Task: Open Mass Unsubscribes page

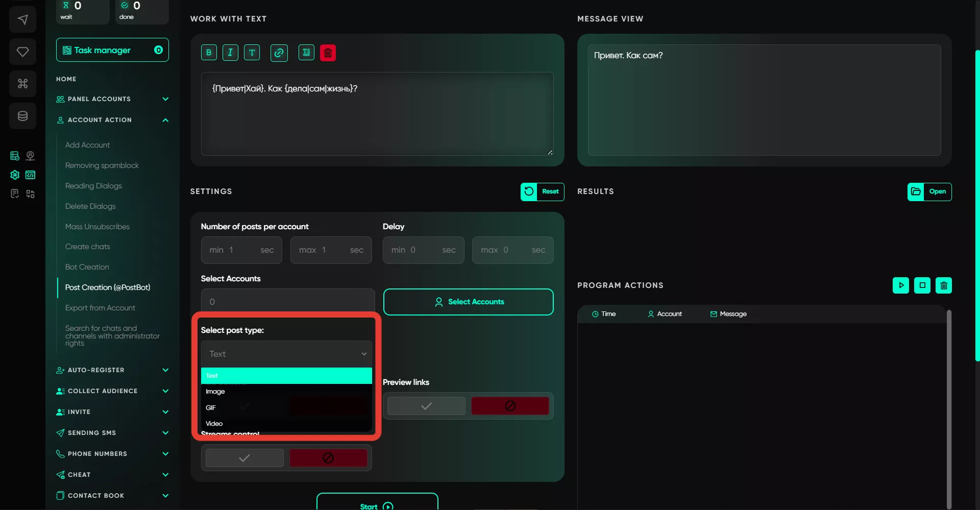Action: point(97,227)
